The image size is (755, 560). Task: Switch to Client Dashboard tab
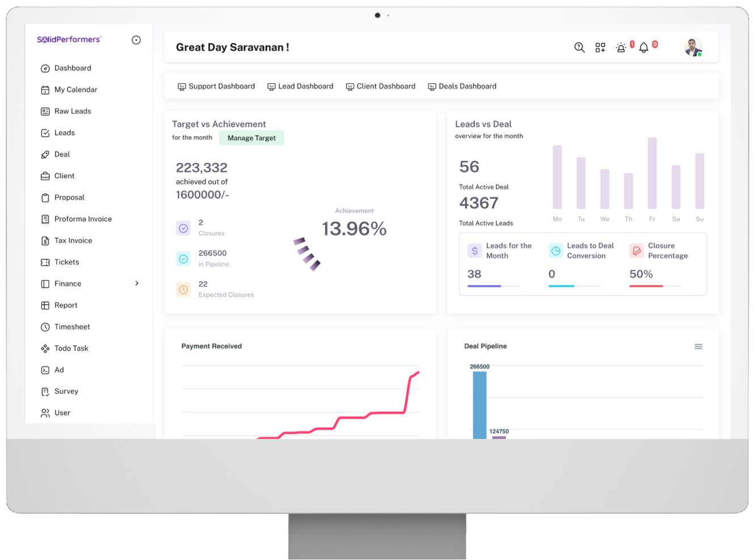(381, 86)
